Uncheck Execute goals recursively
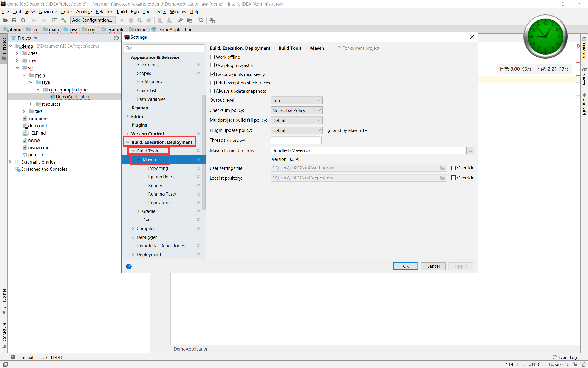This screenshot has width=588, height=368. 212,74
